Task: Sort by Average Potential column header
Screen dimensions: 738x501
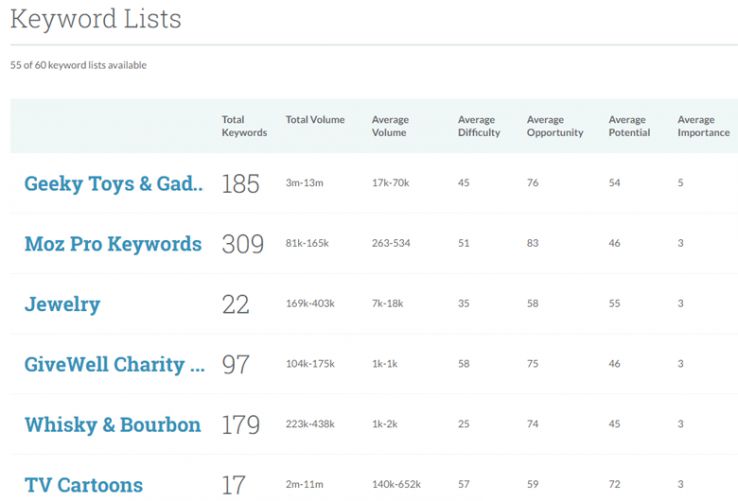Action: pyautogui.click(x=629, y=126)
